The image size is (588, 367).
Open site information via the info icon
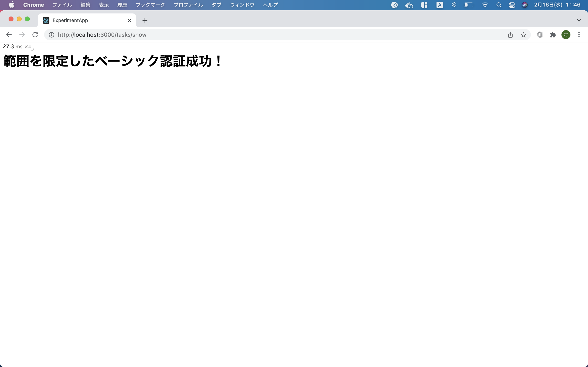click(x=51, y=34)
